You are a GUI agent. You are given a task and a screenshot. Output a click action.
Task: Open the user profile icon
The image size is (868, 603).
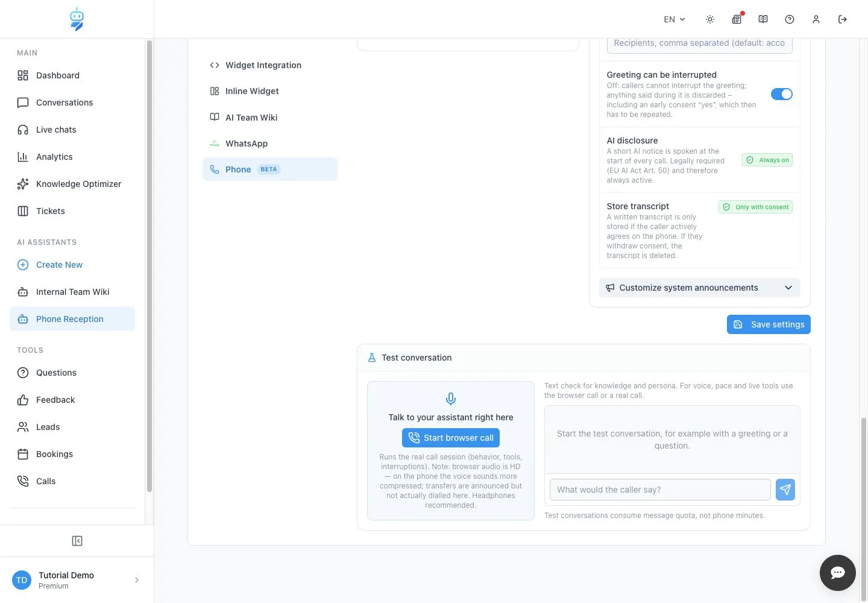(816, 19)
